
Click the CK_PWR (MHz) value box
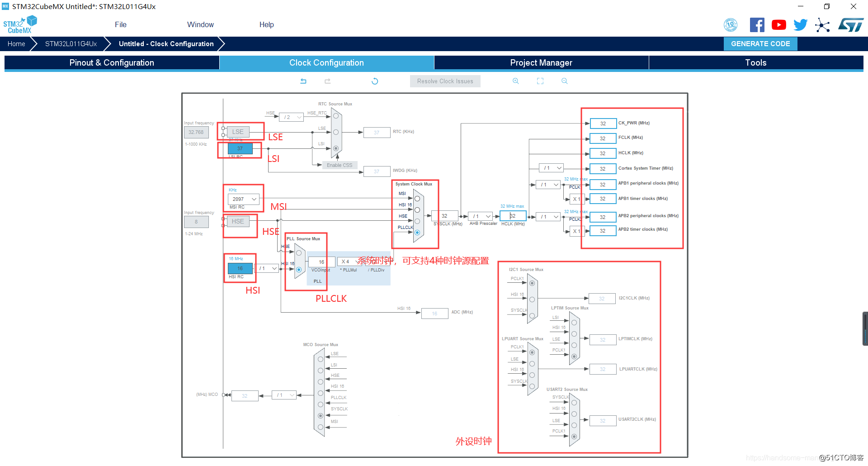(603, 124)
